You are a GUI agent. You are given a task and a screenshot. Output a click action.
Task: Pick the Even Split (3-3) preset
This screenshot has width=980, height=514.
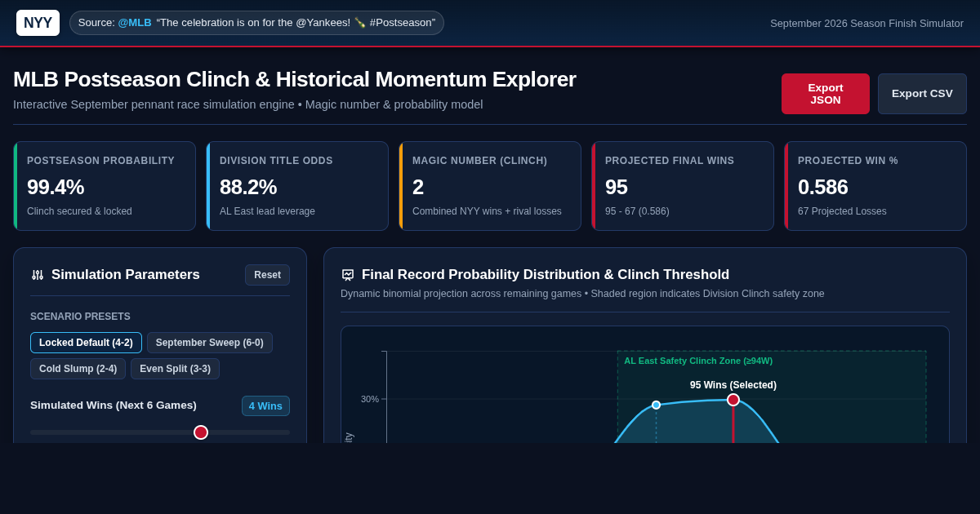(x=175, y=369)
